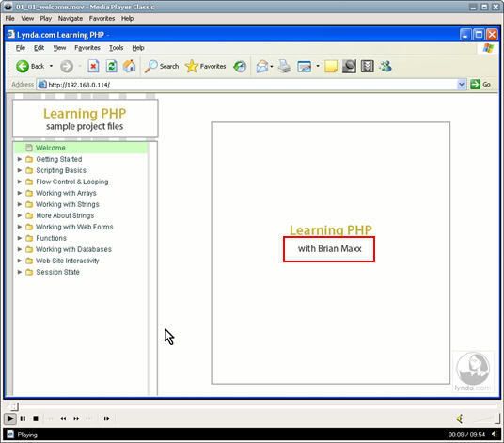
Task: Open the Address bar dropdown arrow
Action: pos(462,85)
